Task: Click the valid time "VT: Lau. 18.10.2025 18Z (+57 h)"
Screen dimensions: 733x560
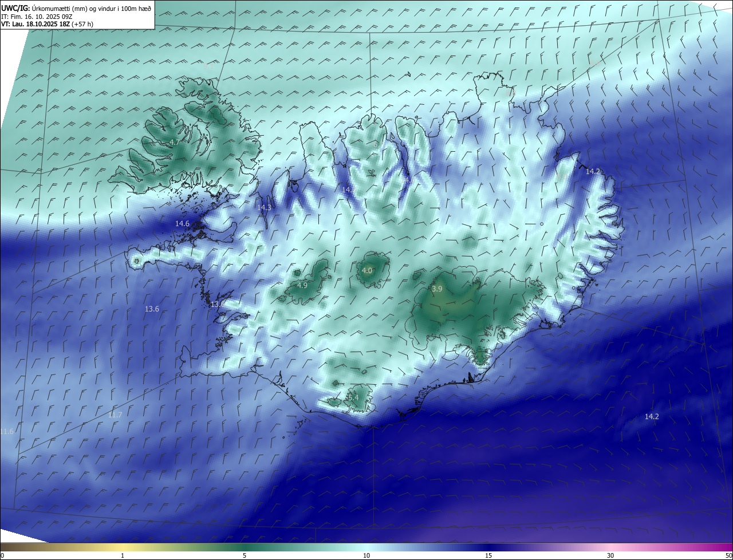Action: [47, 24]
